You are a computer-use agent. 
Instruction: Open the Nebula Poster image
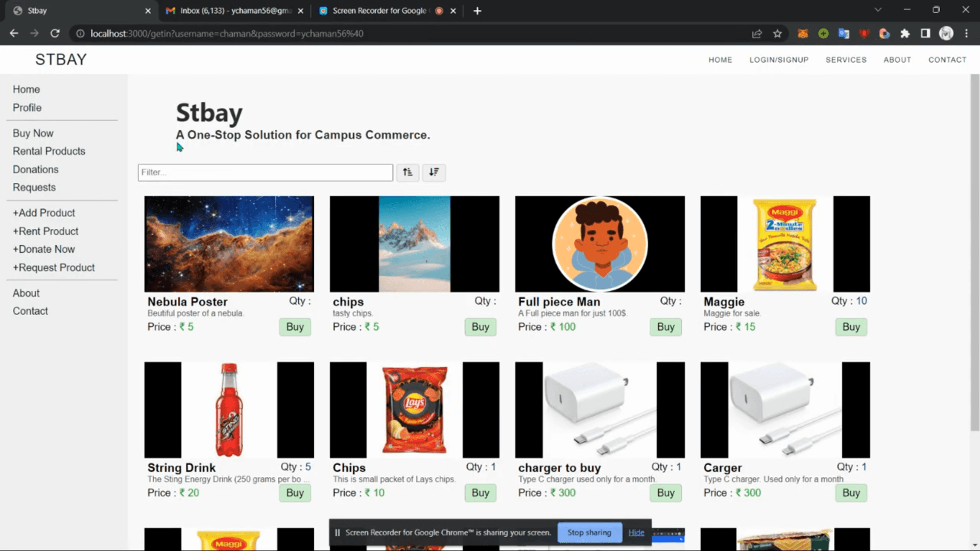coord(229,244)
